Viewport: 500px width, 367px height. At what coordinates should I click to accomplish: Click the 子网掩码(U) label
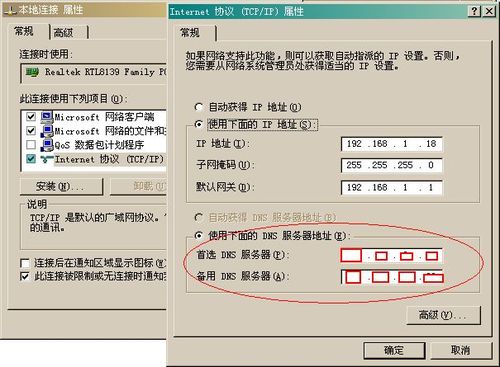(225, 165)
